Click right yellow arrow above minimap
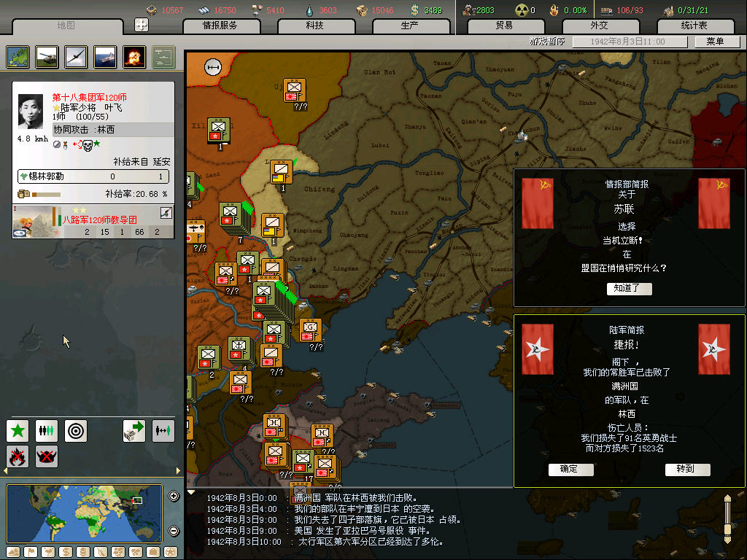Image resolution: width=747 pixels, height=560 pixels. pyautogui.click(x=178, y=471)
